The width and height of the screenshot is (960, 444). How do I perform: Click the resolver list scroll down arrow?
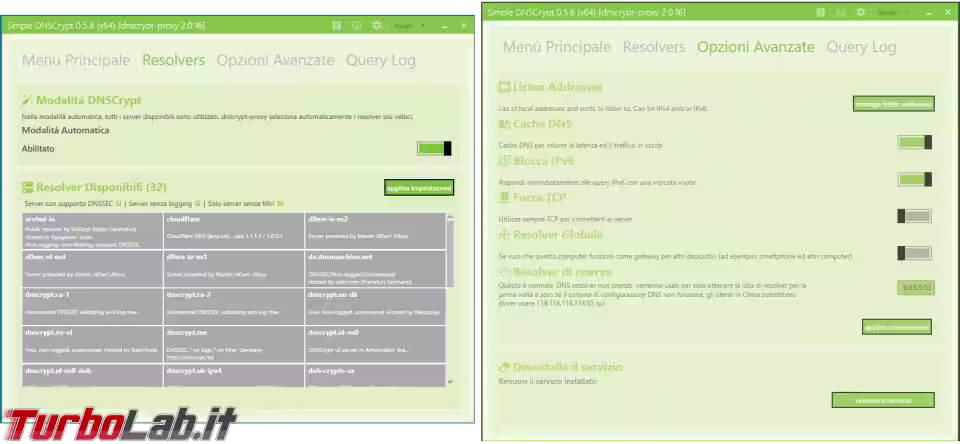pos(451,382)
